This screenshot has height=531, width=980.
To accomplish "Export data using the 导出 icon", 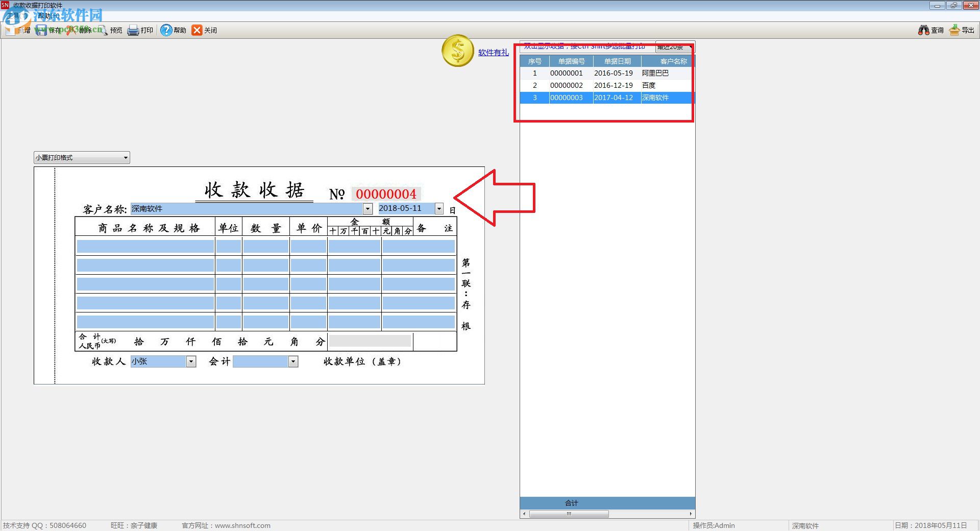I will pos(954,30).
